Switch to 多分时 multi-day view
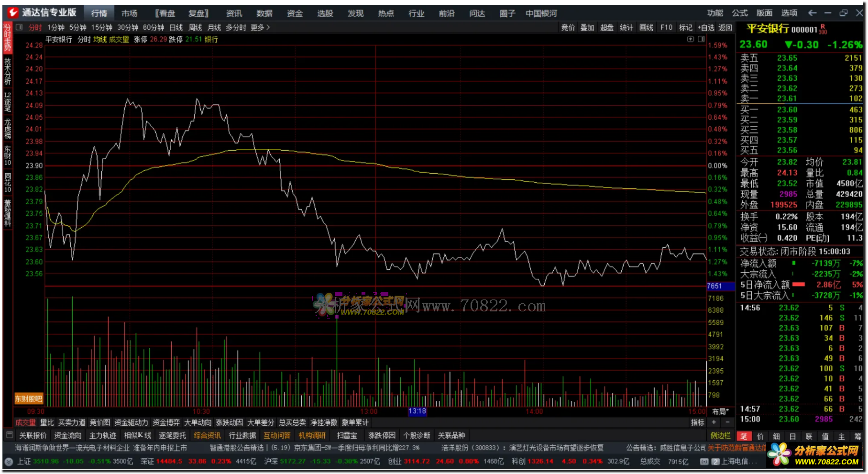 pos(236,28)
